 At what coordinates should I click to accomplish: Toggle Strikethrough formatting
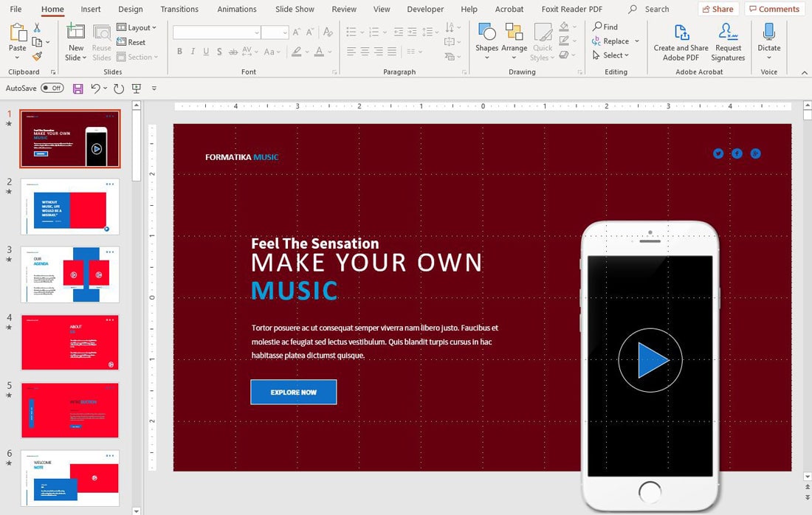click(x=234, y=51)
